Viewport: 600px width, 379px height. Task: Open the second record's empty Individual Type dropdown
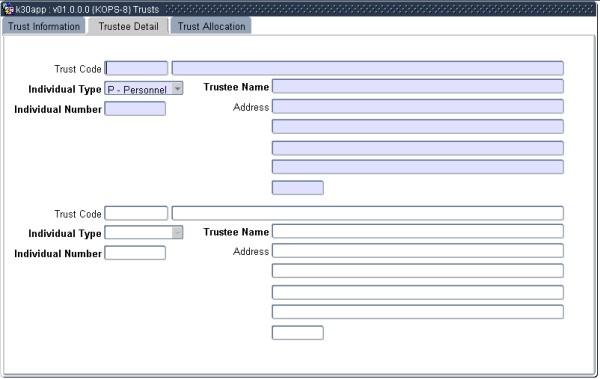[x=144, y=233]
